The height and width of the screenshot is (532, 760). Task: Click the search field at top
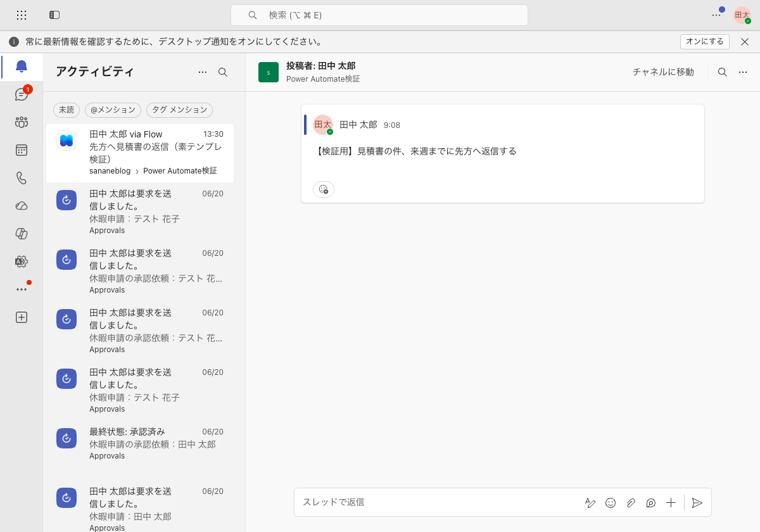(379, 15)
